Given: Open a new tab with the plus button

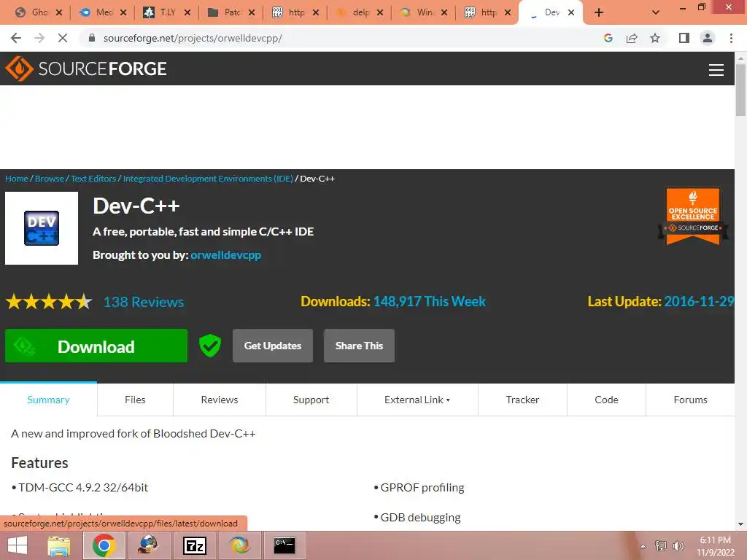Looking at the screenshot, I should click(x=599, y=12).
